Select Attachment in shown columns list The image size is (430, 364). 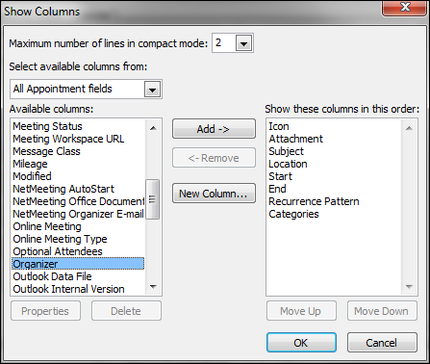click(296, 139)
